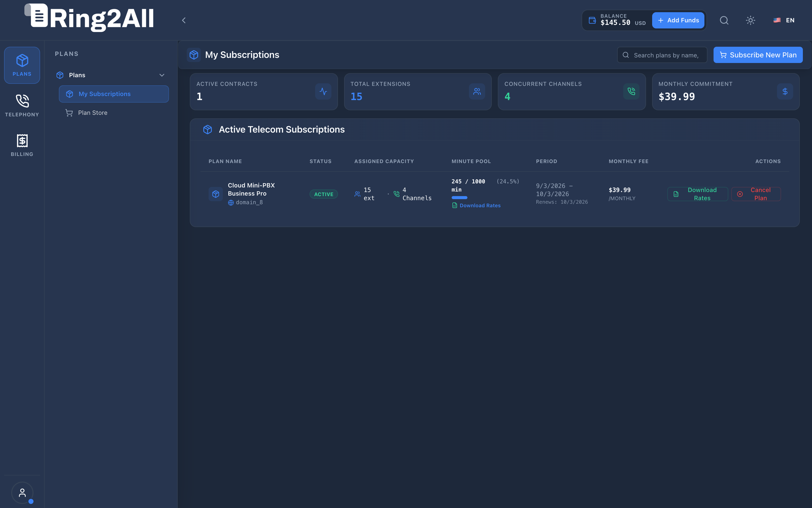Click the wallet balance icon
The width and height of the screenshot is (812, 508).
pyautogui.click(x=592, y=21)
